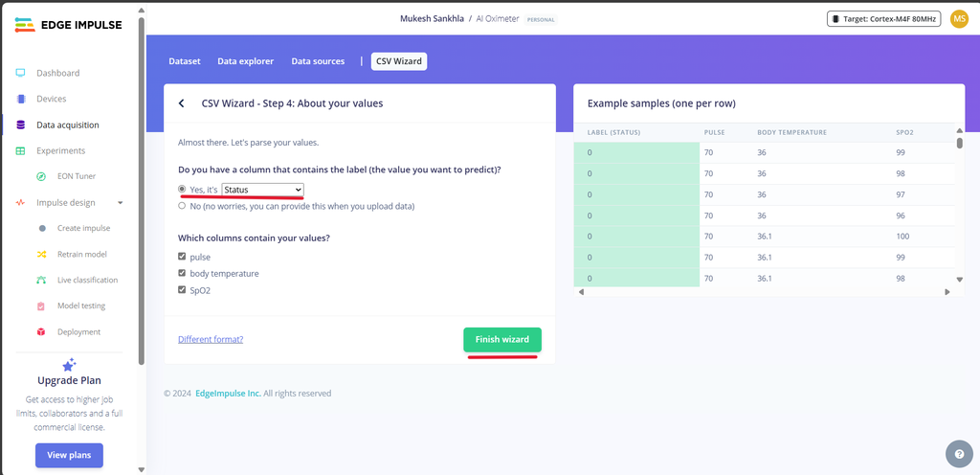The height and width of the screenshot is (475, 980).
Task: Open the Experiments menu item
Action: click(x=60, y=150)
